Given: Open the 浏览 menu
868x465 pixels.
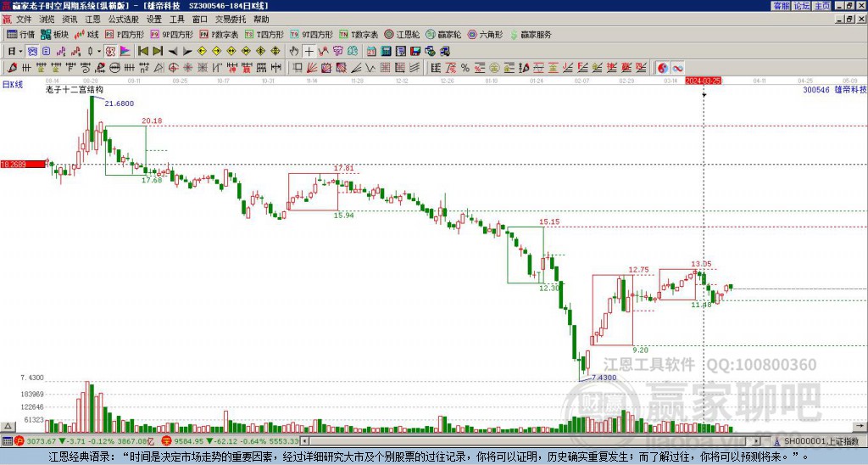Looking at the screenshot, I should (x=47, y=20).
